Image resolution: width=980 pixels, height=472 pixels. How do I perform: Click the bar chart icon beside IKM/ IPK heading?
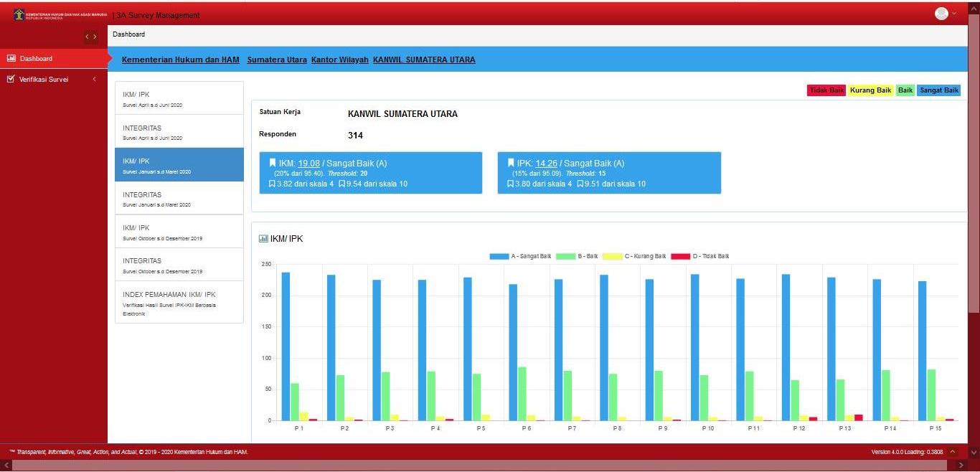[263, 239]
